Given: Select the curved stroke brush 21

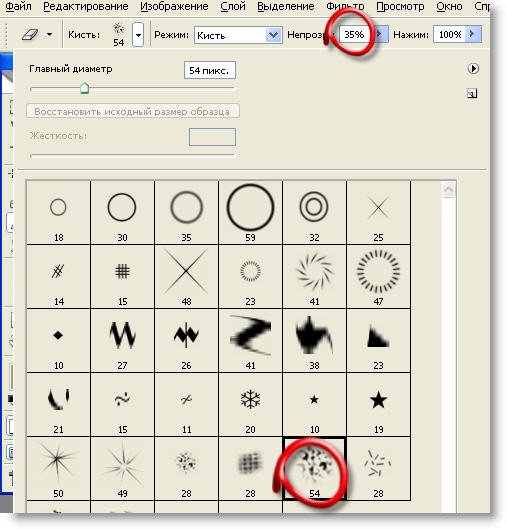Looking at the screenshot, I should [58, 405].
